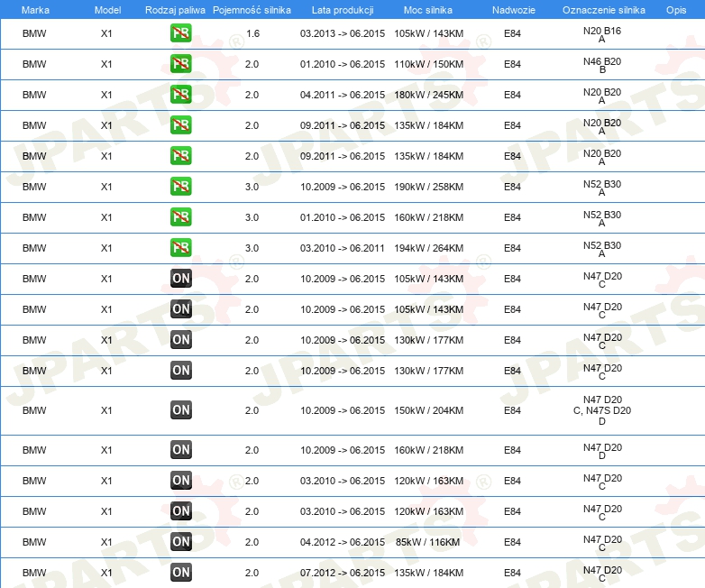
Task: Select X1 in the 190kW / 258KM row
Action: tap(106, 187)
